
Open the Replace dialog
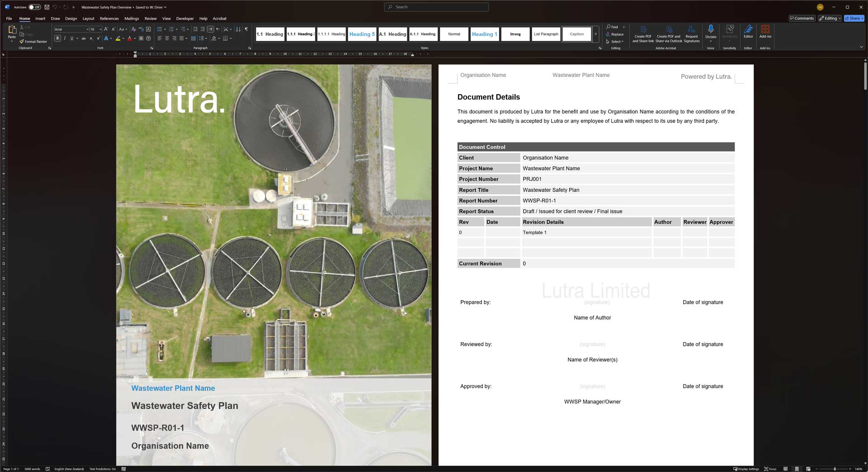pos(615,34)
